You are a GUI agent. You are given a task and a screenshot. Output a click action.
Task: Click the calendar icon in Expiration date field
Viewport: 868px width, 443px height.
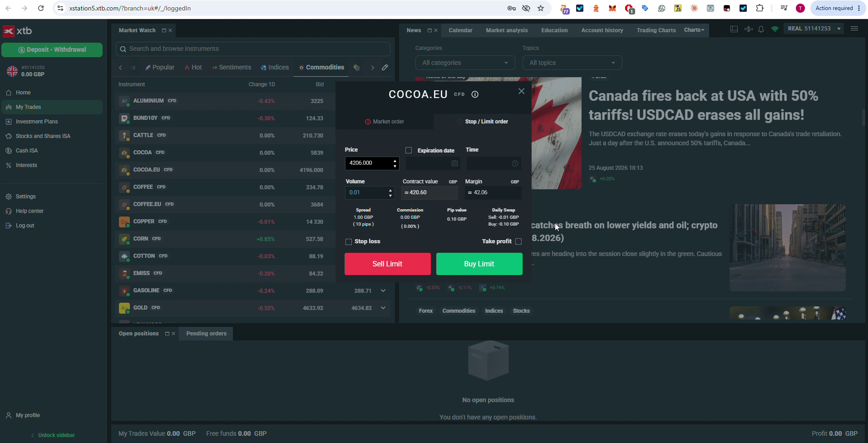[454, 163]
